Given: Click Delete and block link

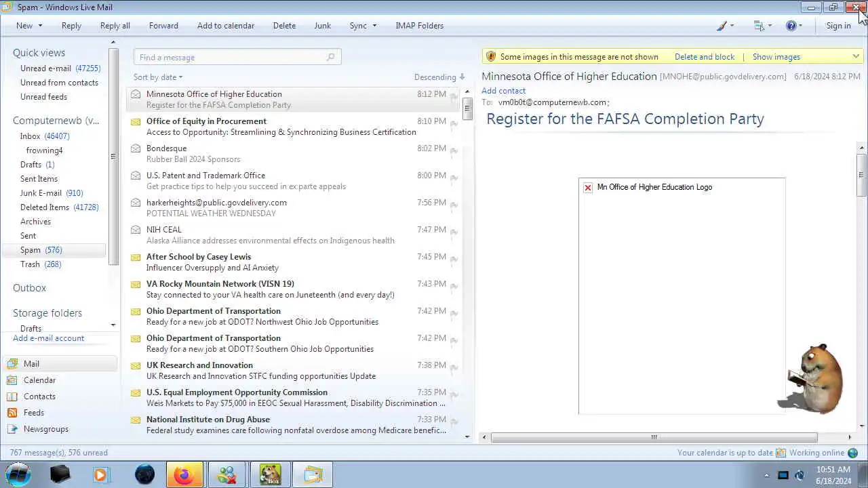Looking at the screenshot, I should coord(705,57).
